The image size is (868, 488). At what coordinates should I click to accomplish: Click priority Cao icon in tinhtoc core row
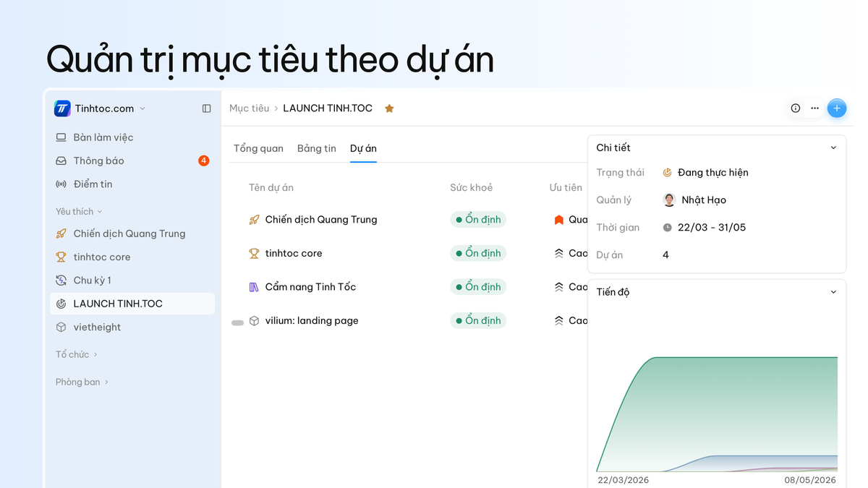pyautogui.click(x=558, y=253)
